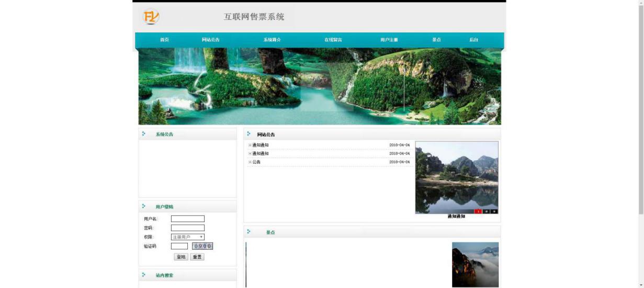Click the arrow icon beside 景点 panel title
Screen dimensions: 644x288
pos(249,231)
